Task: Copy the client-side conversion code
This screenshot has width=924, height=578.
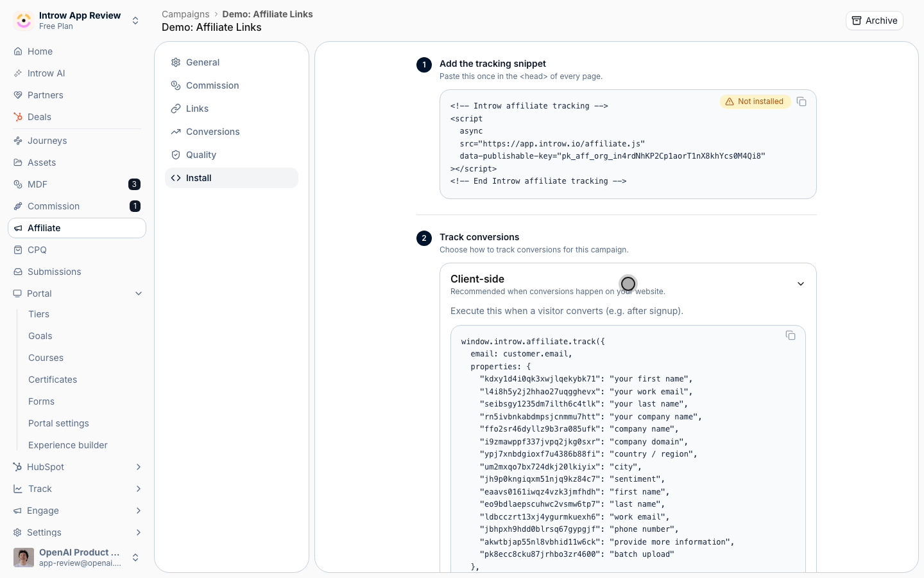Action: (x=791, y=335)
